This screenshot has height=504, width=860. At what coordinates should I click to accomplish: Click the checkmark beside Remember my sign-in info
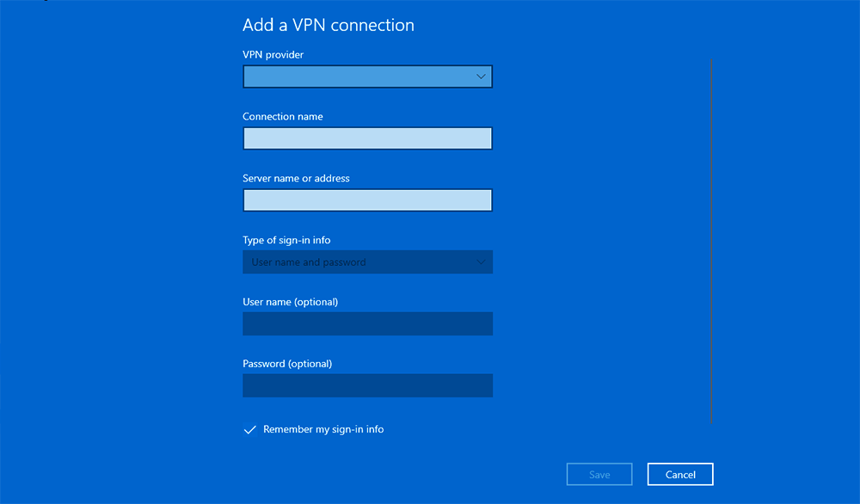249,428
